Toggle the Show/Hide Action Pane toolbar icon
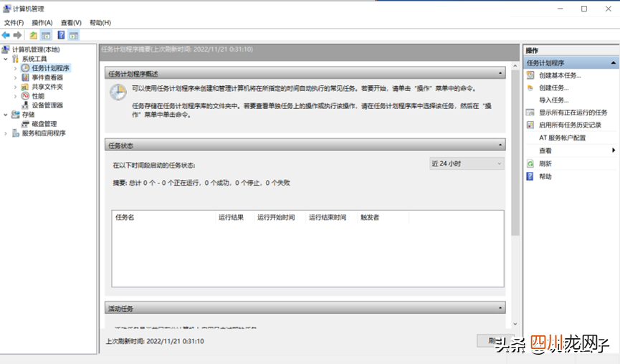This screenshot has width=620, height=364. pos(74,36)
